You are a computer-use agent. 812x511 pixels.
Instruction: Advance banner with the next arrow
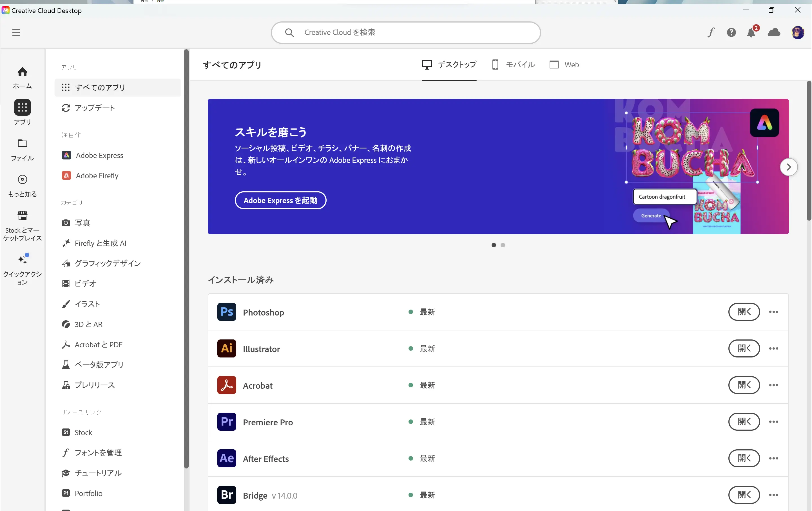coord(789,167)
